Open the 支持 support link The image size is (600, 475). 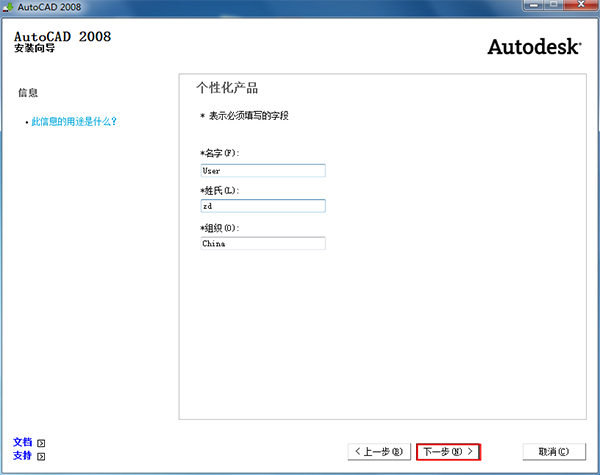23,455
